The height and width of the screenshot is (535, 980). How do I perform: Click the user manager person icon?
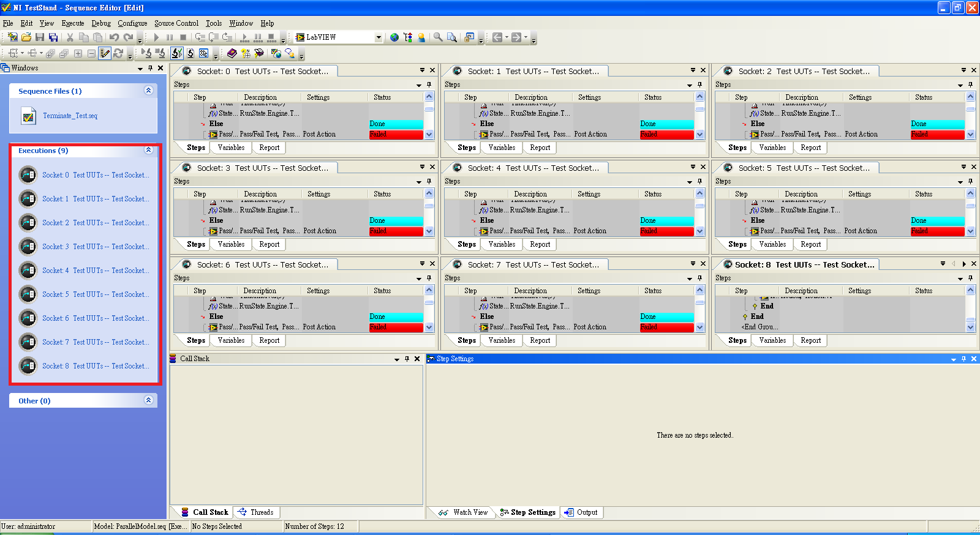[421, 37]
